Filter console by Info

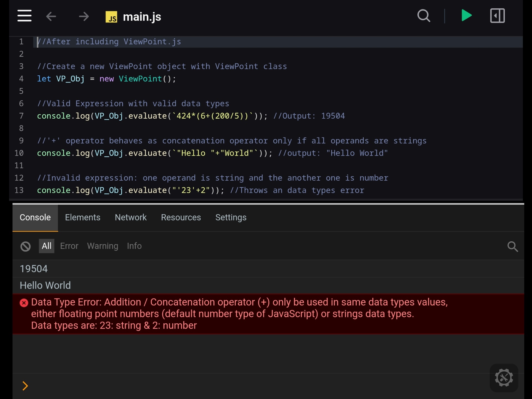point(134,246)
